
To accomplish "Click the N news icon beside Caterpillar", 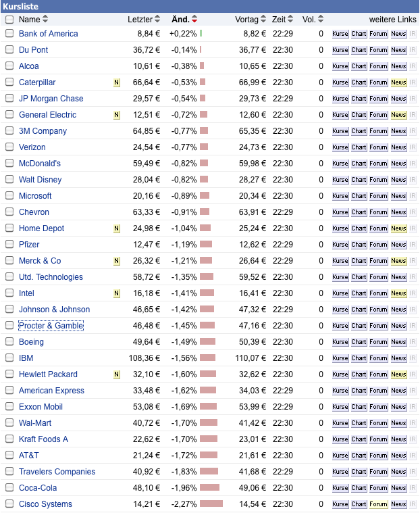I will click(x=116, y=82).
